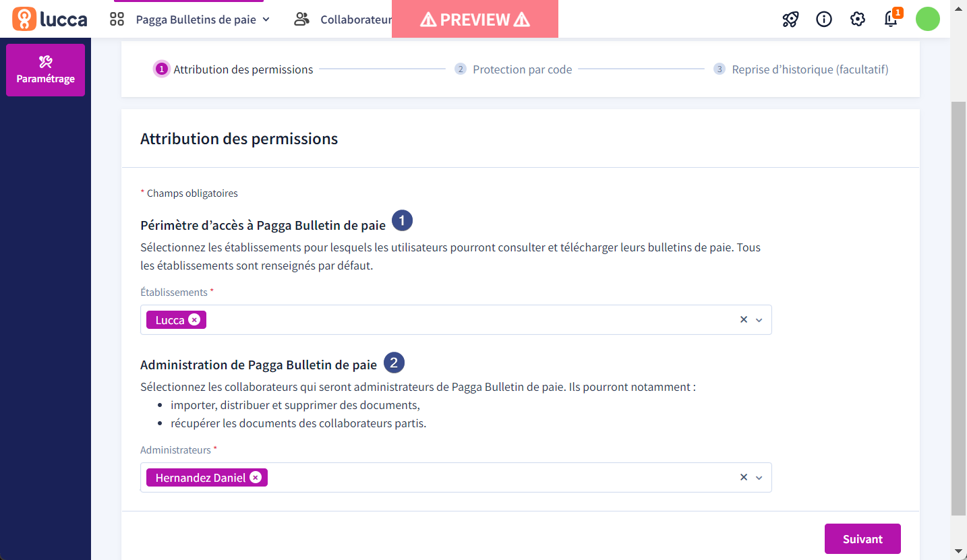Image resolution: width=967 pixels, height=560 pixels.
Task: Click the Paramétrage wrench icon
Action: [x=45, y=62]
